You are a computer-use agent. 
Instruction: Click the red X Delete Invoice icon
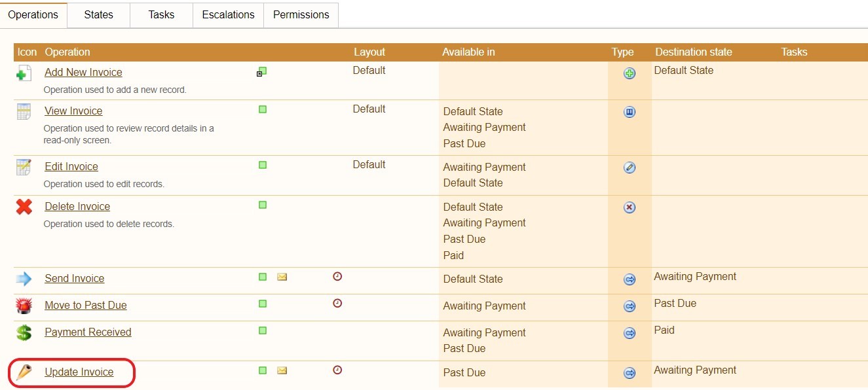(24, 207)
